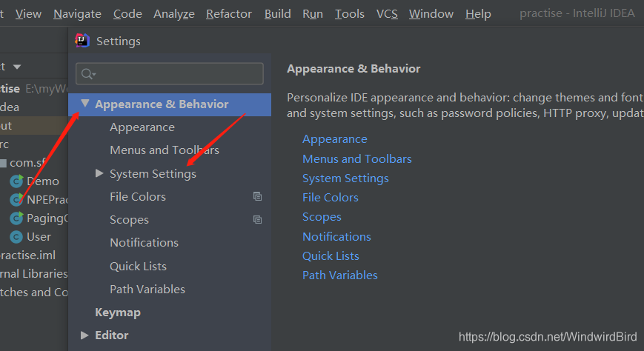Screen dimensions: 644x351
Task: Follow the Scopes link in the right pane
Action: pyautogui.click(x=322, y=217)
